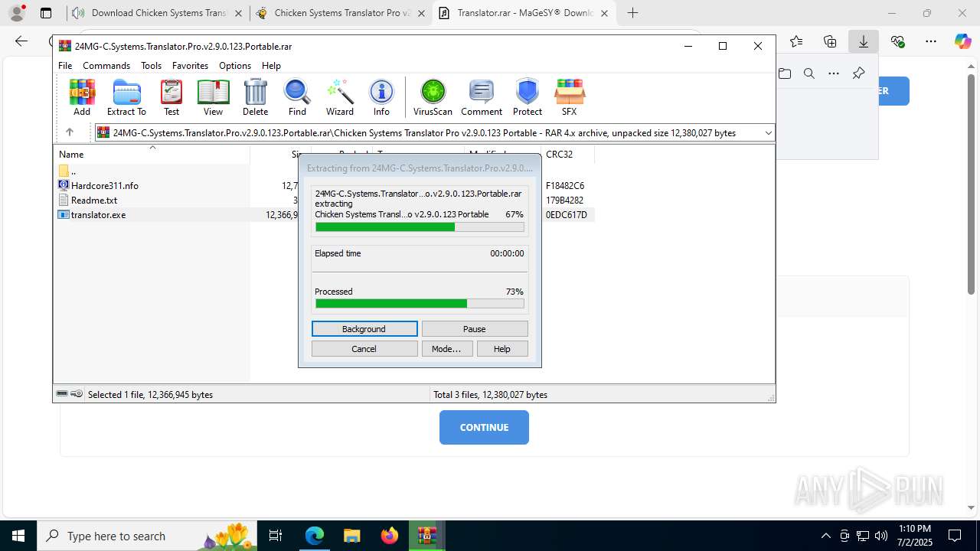The height and width of the screenshot is (551, 980).
Task: Click the Test archive toolbar icon
Action: (x=171, y=97)
